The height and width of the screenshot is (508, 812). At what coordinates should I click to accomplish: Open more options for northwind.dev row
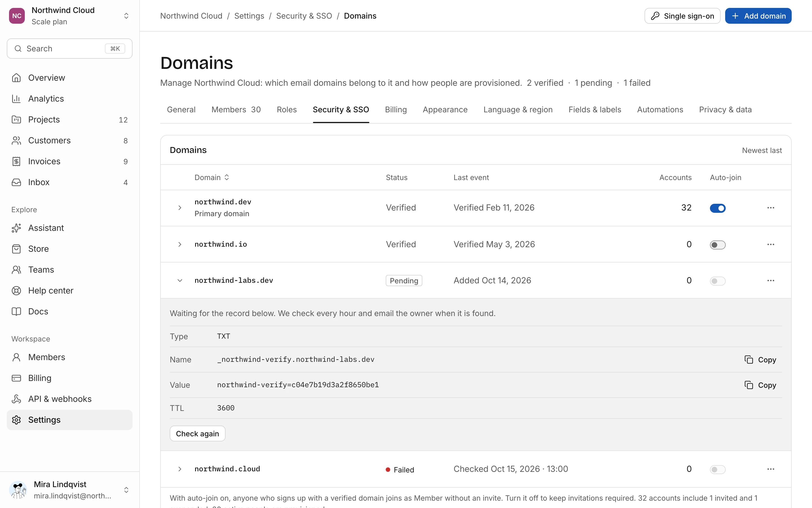point(770,208)
